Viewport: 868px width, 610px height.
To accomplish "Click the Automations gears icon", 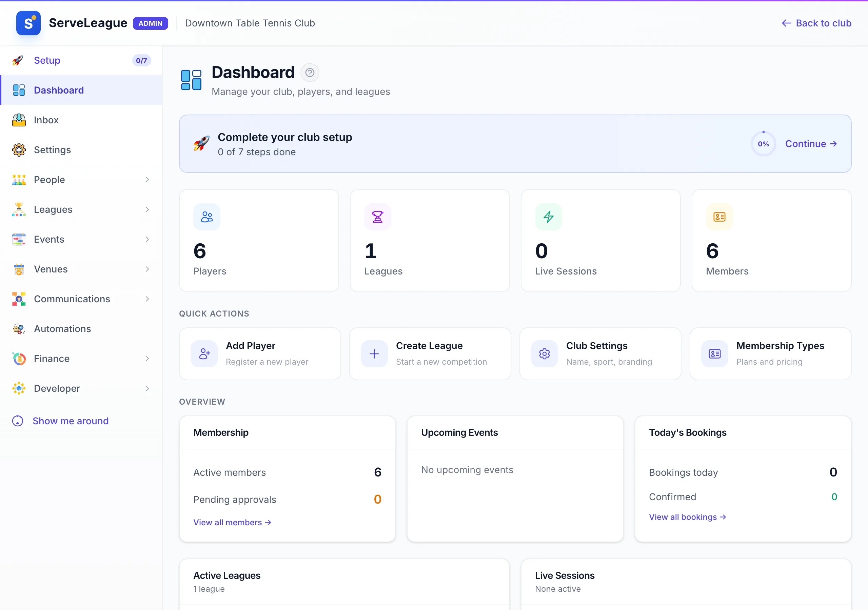I will 19,329.
